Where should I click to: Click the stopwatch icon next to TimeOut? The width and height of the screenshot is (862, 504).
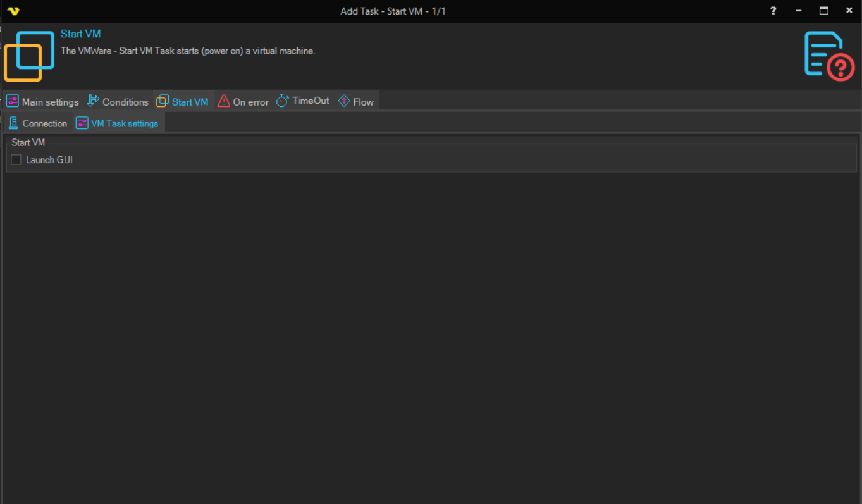tap(282, 101)
